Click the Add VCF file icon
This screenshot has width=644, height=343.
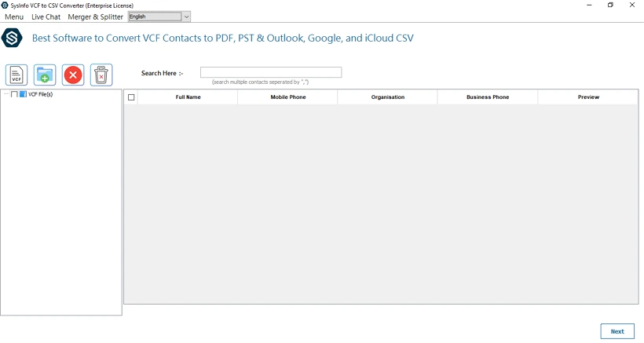[16, 75]
